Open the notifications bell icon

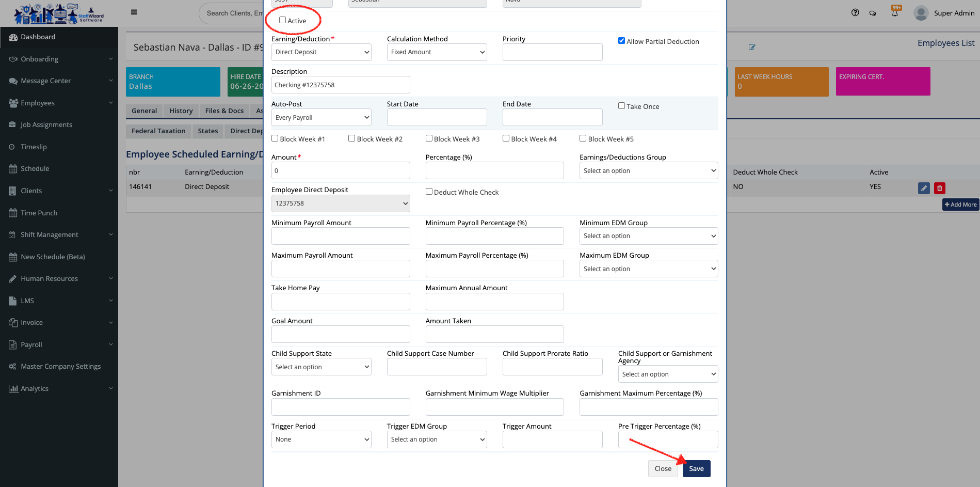pos(895,13)
